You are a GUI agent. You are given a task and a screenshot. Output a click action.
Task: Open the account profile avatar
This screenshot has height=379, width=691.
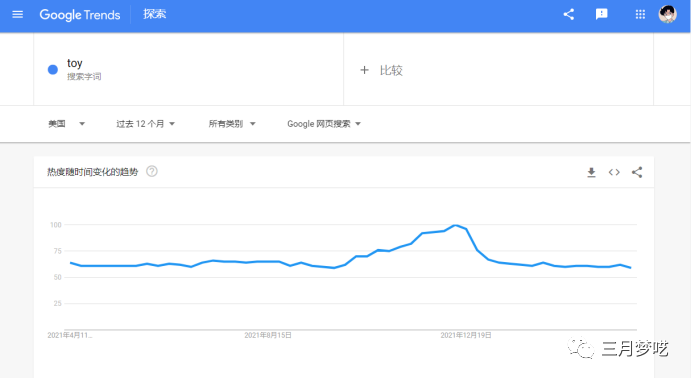tap(668, 15)
